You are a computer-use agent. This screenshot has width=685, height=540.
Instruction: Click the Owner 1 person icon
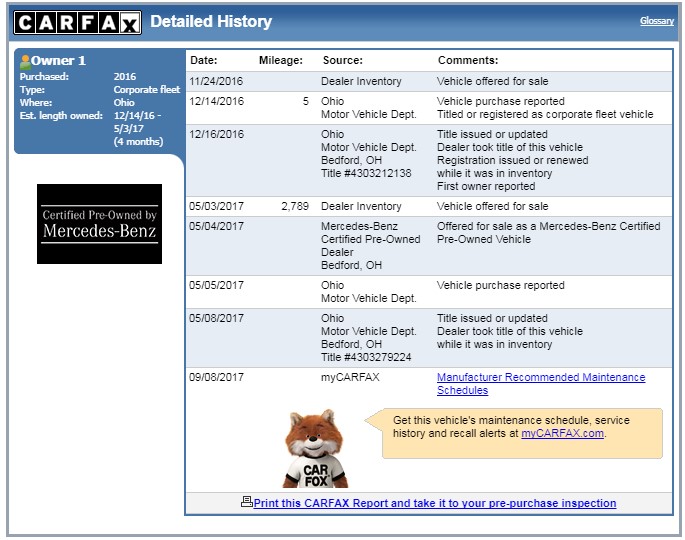click(25, 62)
